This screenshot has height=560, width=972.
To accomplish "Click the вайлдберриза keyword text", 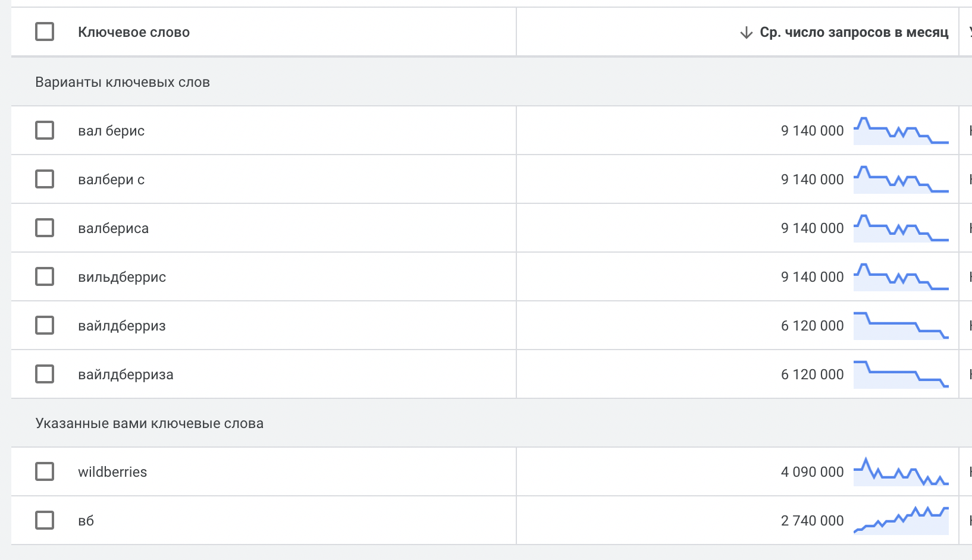I will 126,375.
